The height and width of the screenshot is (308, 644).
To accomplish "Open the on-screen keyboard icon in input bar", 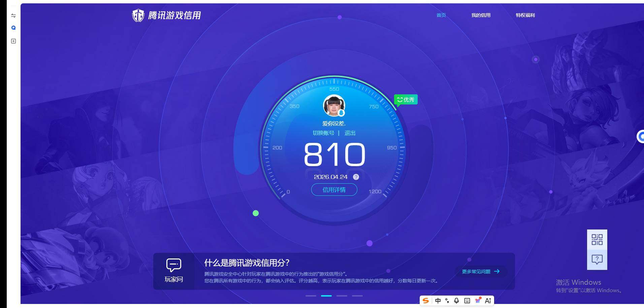I will 467,301.
